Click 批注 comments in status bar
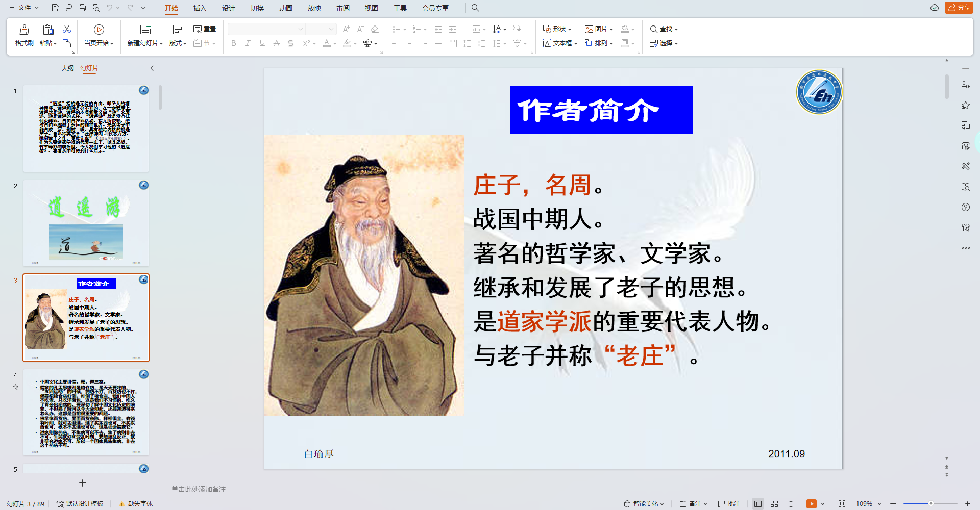Viewport: 980px width, 510px height. [729, 504]
